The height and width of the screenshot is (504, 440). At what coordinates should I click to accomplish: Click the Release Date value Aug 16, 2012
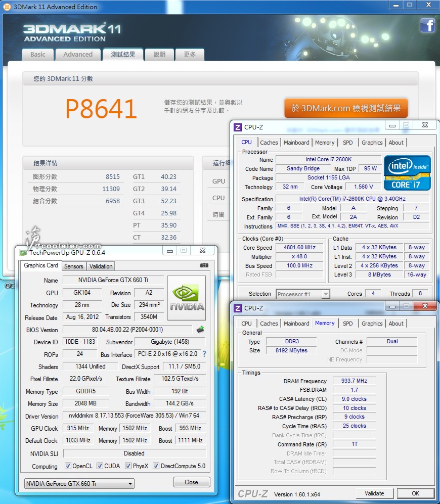tap(82, 317)
